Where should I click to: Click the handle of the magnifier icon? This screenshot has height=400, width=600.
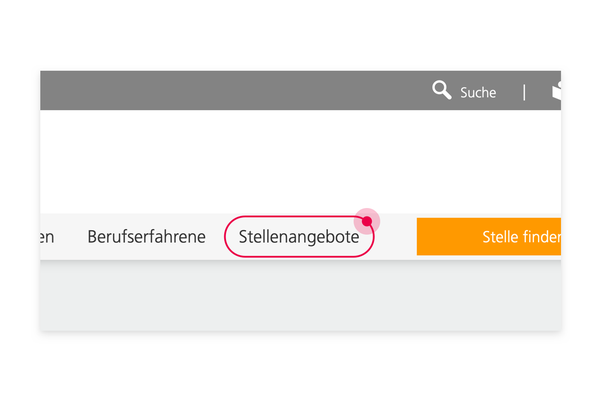[447, 95]
